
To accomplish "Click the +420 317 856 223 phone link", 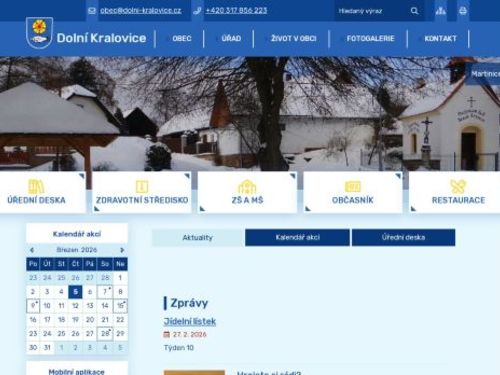I will (x=236, y=11).
